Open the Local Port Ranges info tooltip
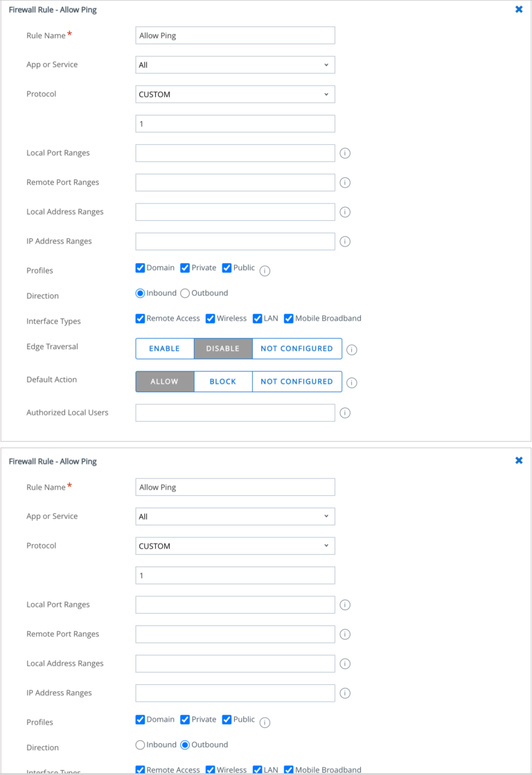The image size is (532, 775). (x=345, y=153)
